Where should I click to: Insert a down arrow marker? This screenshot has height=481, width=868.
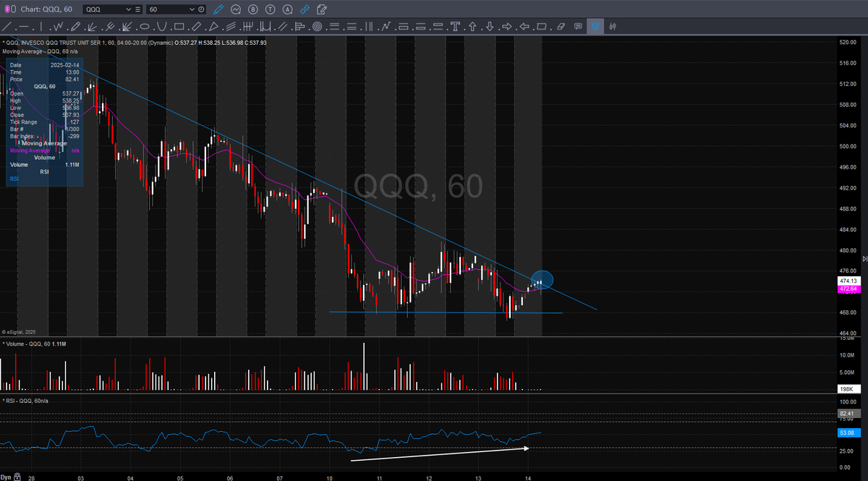pos(490,27)
